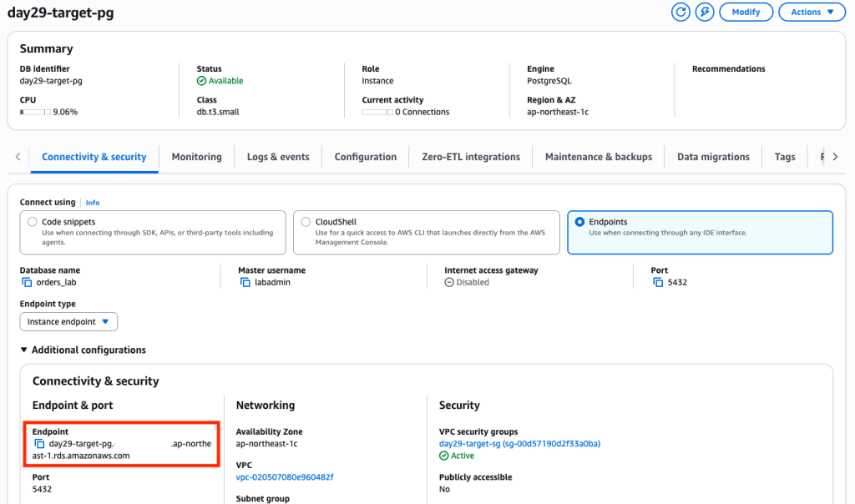The image size is (855, 504).
Task: Open the vpc-020507080e960482f link
Action: point(285,476)
